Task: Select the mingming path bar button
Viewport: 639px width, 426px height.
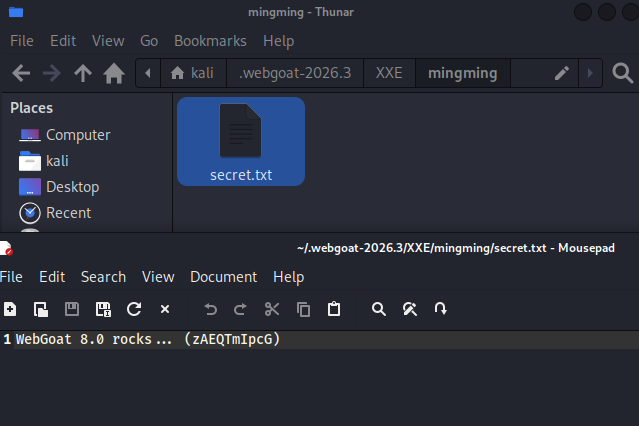Action: pyautogui.click(x=463, y=73)
